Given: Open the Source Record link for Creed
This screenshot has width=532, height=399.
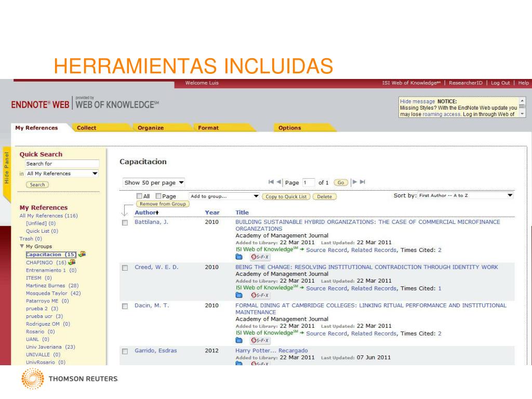Looking at the screenshot, I should (326, 288).
